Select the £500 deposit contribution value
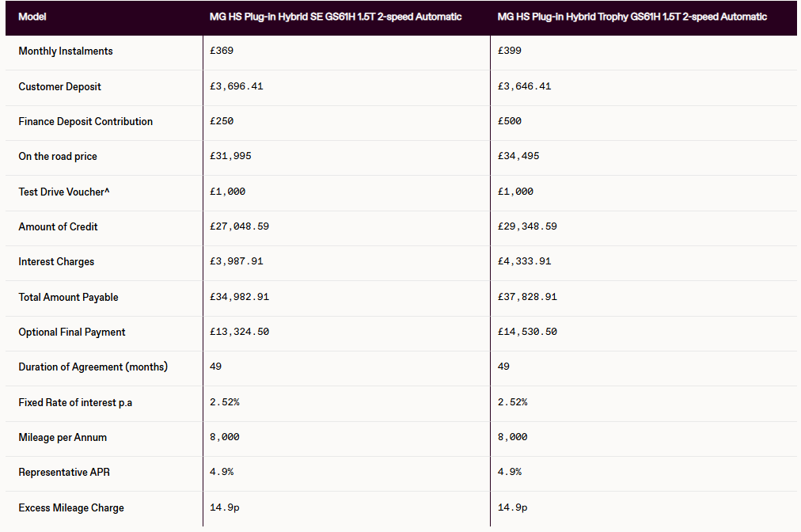The height and width of the screenshot is (532, 801). pos(509,121)
